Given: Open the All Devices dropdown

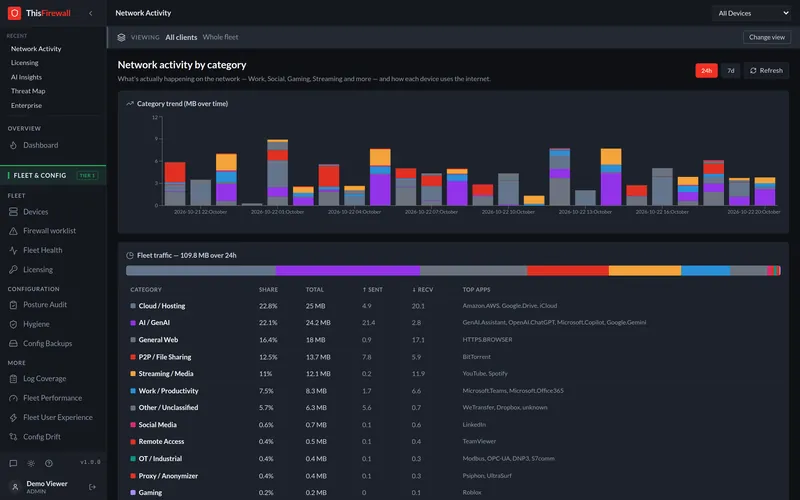Looking at the screenshot, I should point(752,13).
